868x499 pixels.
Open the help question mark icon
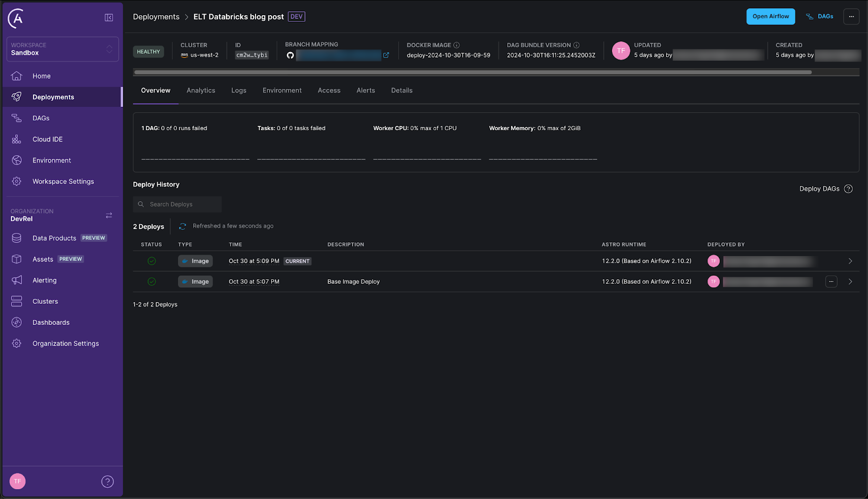[107, 482]
